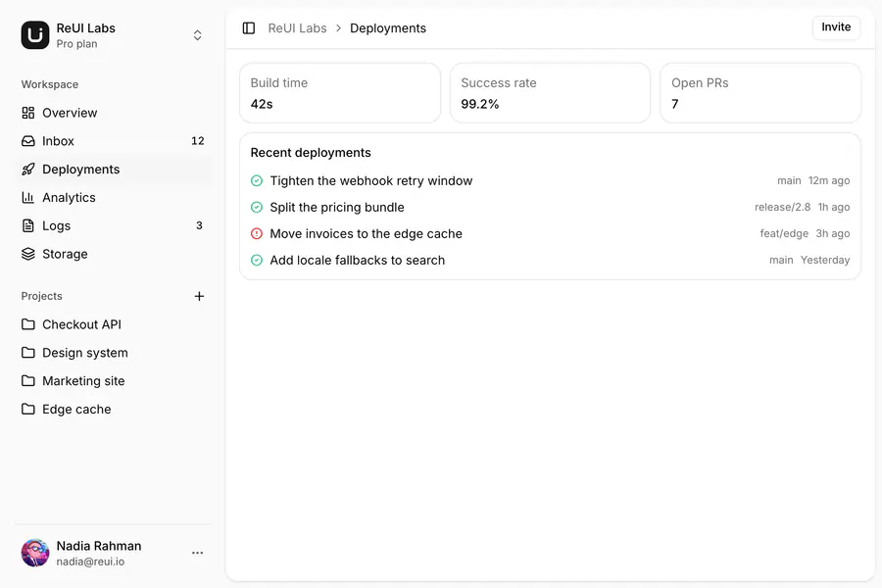Toggle the sidebar panel icon

[x=249, y=28]
